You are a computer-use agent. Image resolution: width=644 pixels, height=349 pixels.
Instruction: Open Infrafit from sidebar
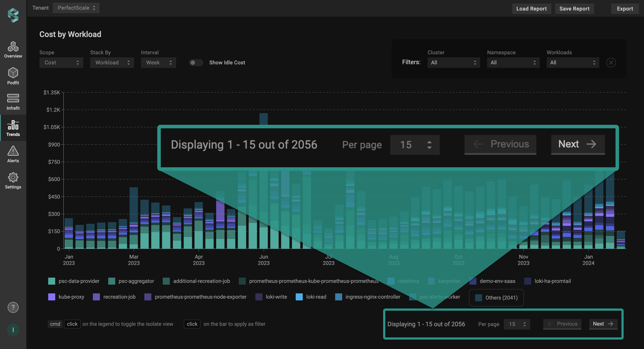[x=13, y=102]
